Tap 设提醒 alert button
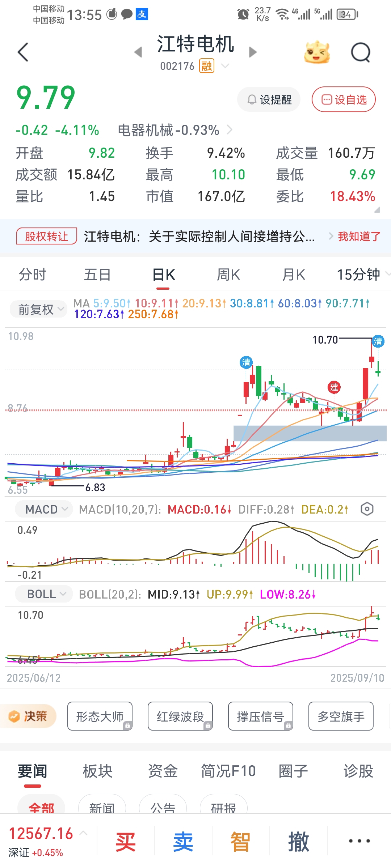The height and width of the screenshot is (868, 391). 269,99
